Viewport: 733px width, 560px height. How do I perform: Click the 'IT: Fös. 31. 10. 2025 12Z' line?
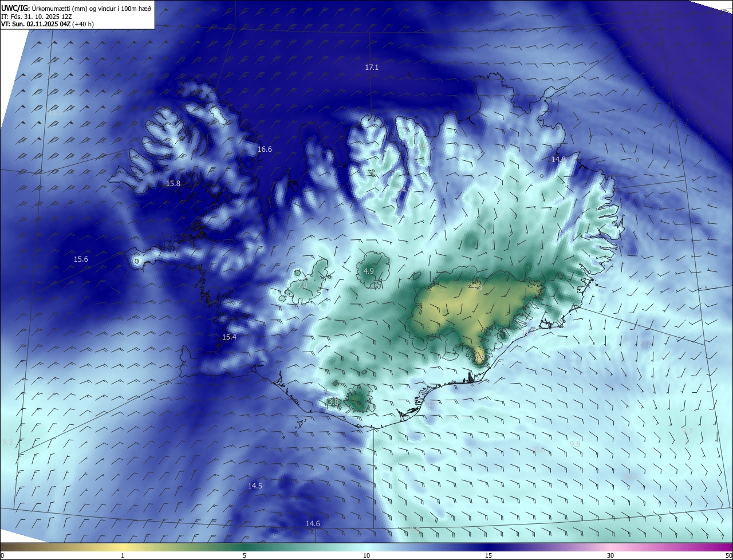[37, 17]
